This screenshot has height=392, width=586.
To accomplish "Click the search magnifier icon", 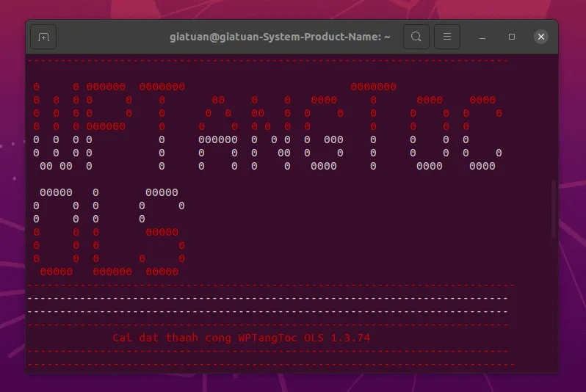I will point(416,37).
